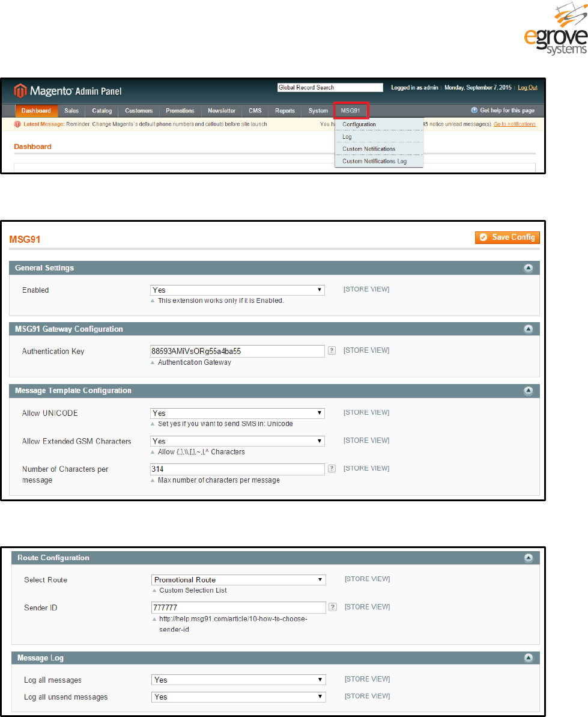
Task: Click Go to notifications link
Action: [515, 124]
